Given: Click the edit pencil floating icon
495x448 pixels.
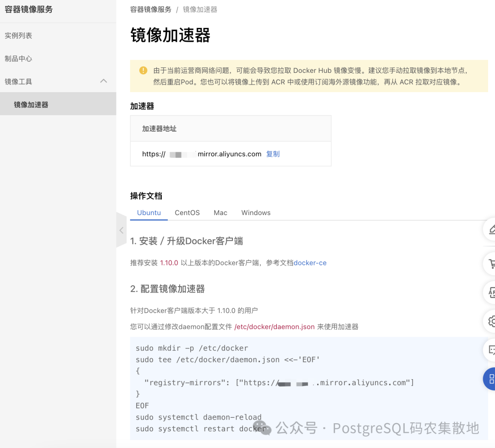Looking at the screenshot, I should [x=491, y=229].
